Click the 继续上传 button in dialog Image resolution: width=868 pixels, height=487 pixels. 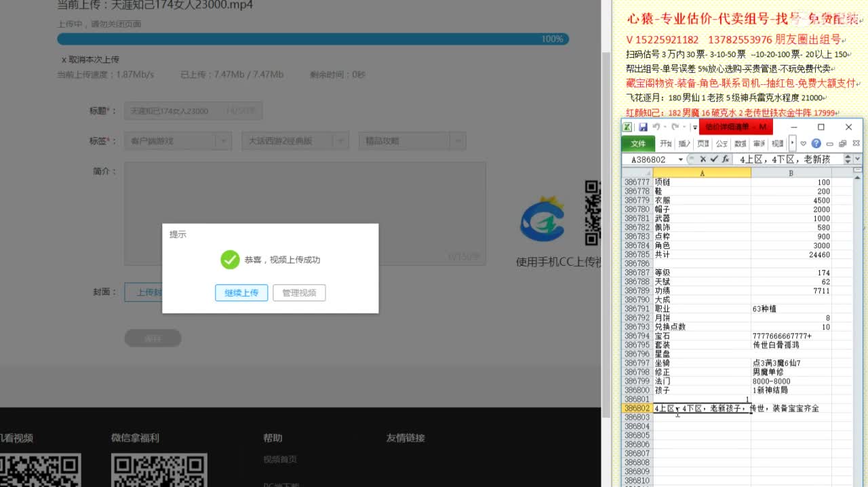click(x=241, y=293)
